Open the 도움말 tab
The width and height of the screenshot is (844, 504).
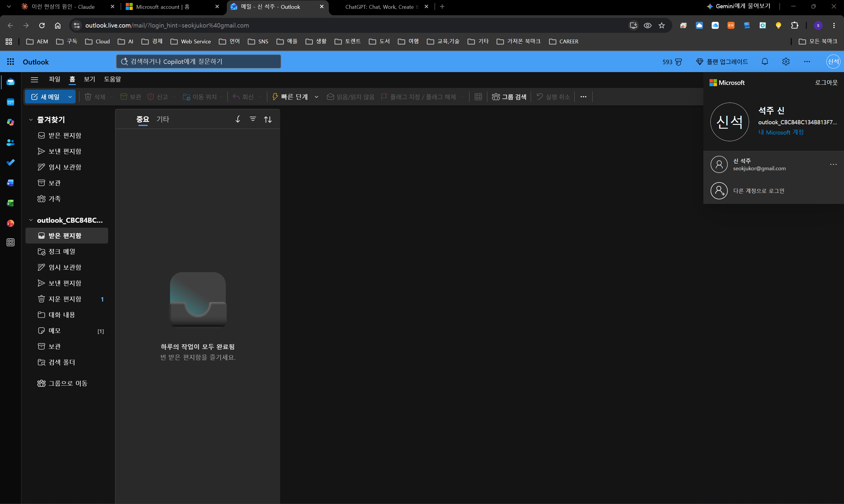click(x=113, y=79)
